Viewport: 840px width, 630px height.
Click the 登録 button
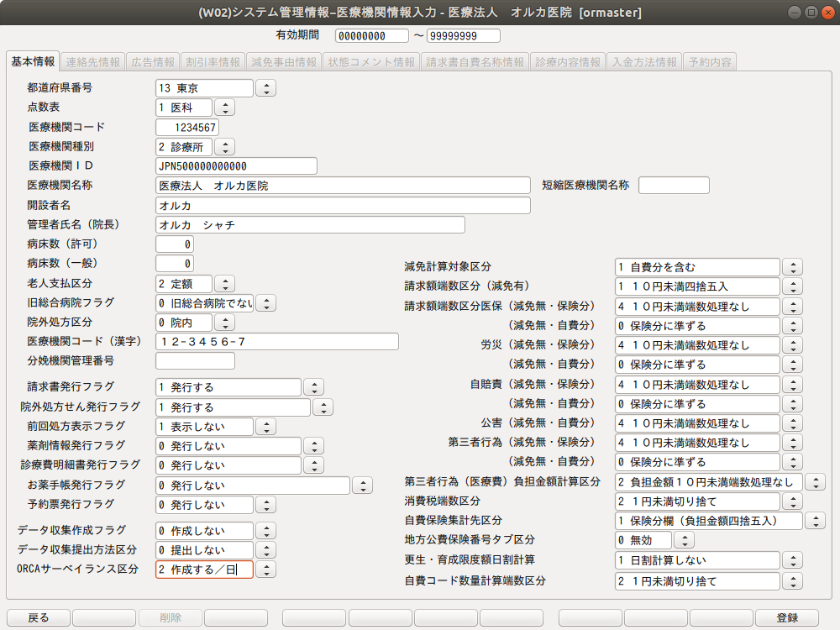coord(787,617)
